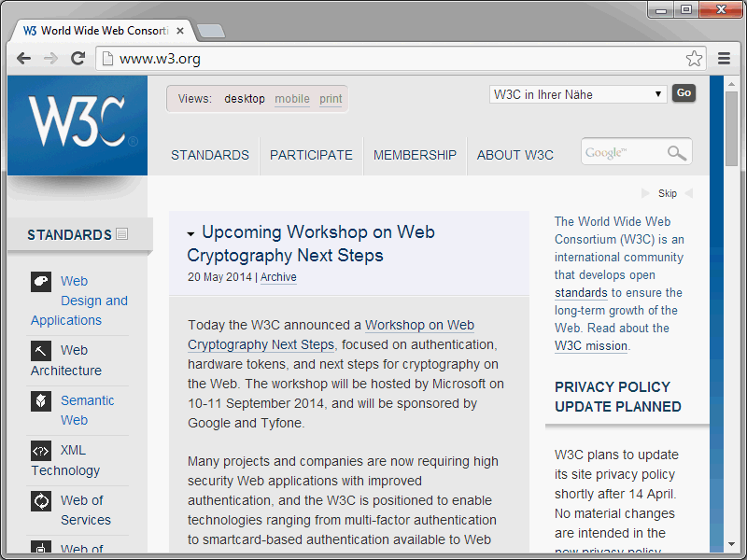The image size is (747, 560).
Task: Close the browser window
Action: [x=721, y=10]
